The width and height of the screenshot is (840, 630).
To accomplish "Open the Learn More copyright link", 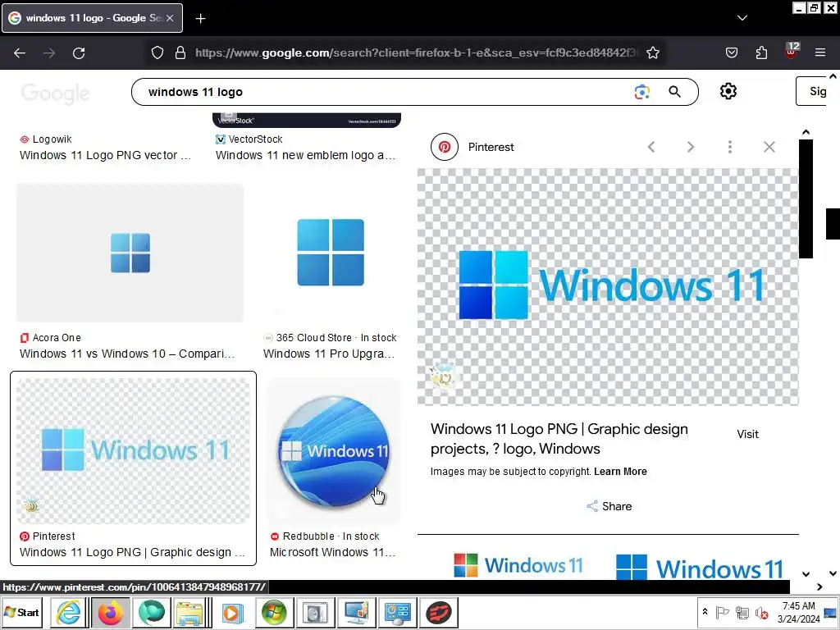I will point(620,472).
